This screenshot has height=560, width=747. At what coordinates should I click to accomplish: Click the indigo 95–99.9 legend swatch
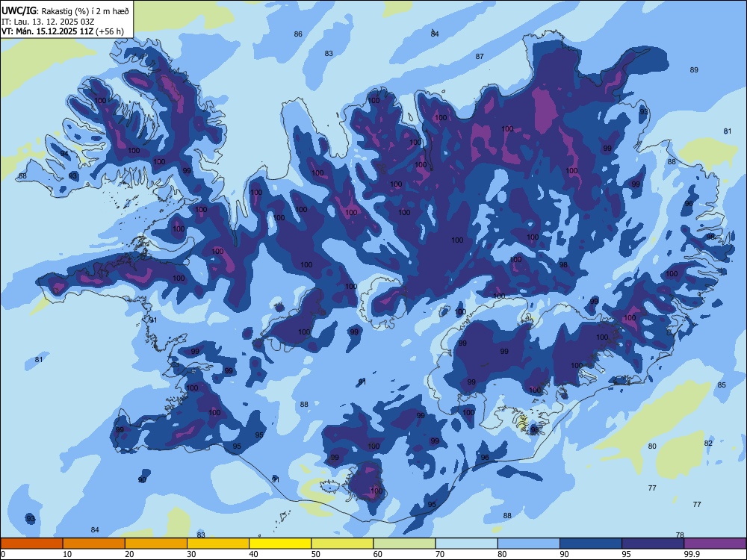coord(653,544)
